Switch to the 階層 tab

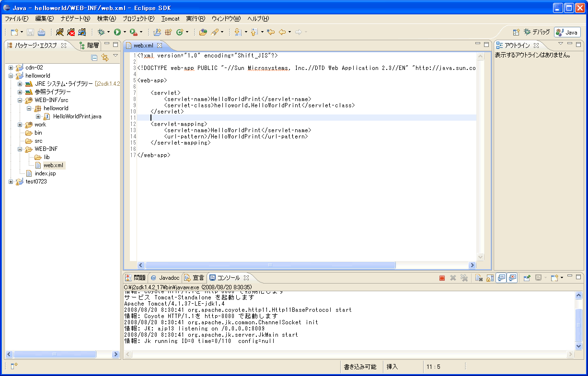pos(89,46)
